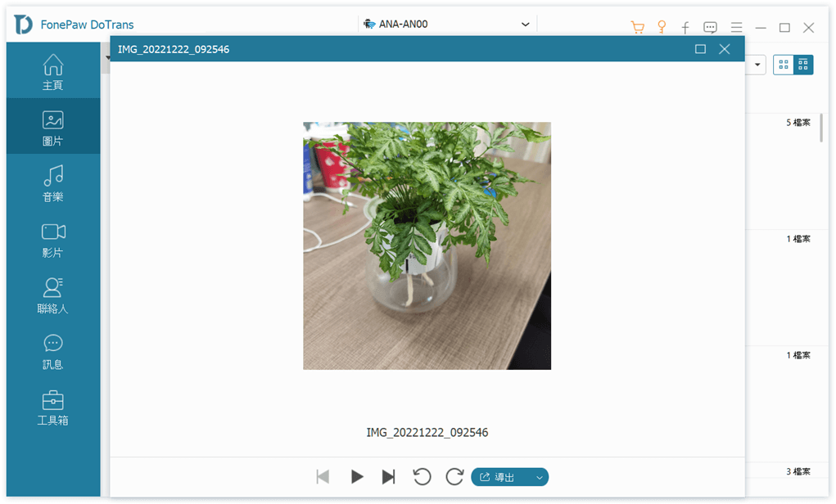Rotate the photo counterclockwise
This screenshot has width=836, height=504.
423,477
